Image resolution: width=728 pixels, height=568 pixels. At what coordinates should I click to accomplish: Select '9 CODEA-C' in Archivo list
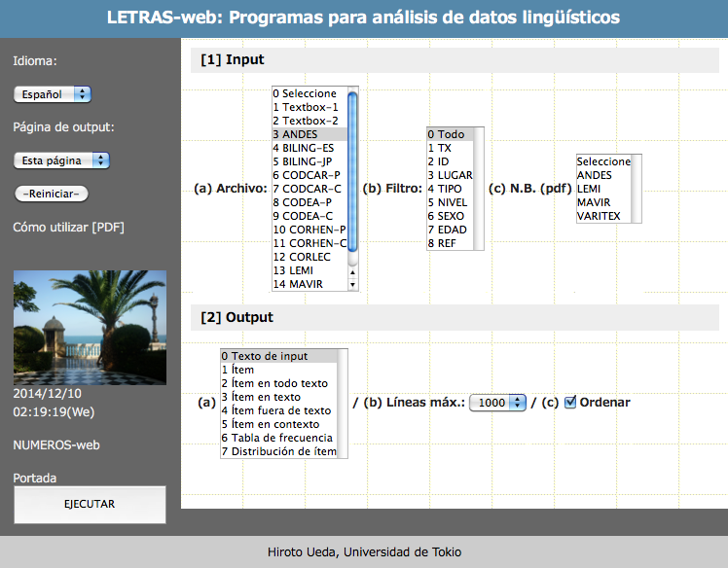309,216
